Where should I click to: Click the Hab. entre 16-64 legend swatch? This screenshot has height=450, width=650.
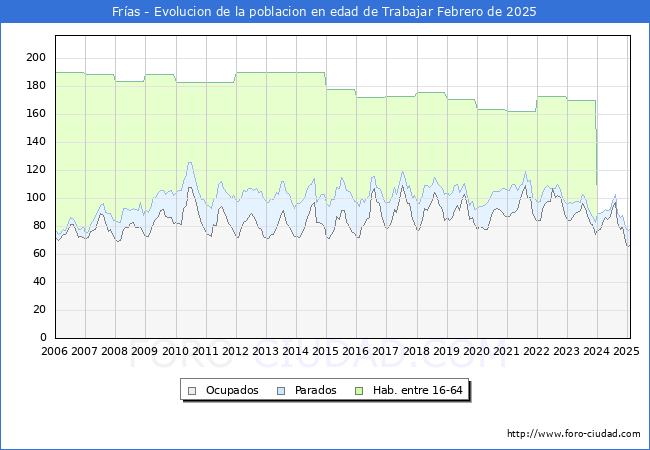click(x=359, y=391)
